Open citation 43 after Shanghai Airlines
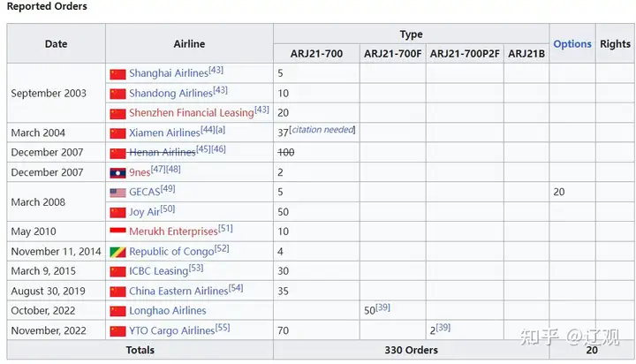The height and width of the screenshot is (364, 636). [x=216, y=70]
